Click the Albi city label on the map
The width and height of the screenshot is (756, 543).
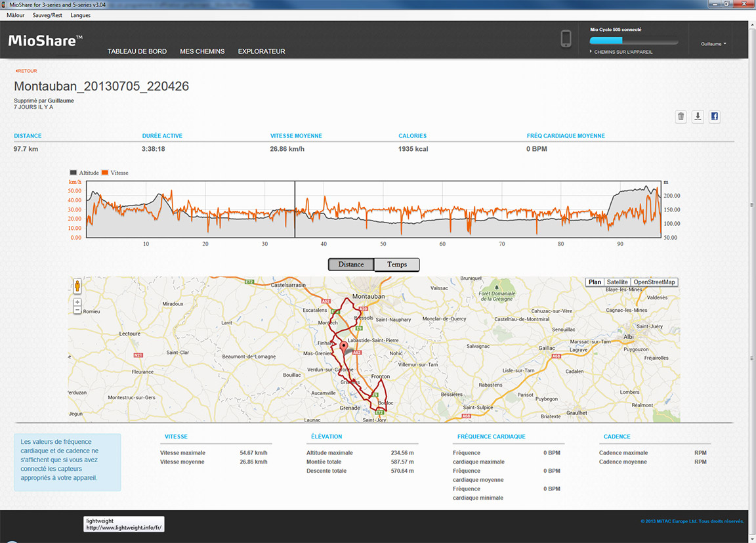tap(629, 337)
